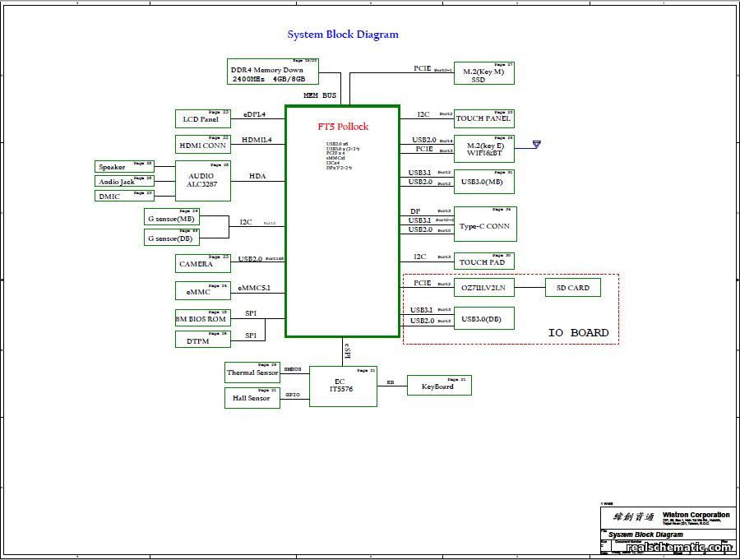The height and width of the screenshot is (560, 740).
Task: Select the HDMI CONN block
Action: 202,145
